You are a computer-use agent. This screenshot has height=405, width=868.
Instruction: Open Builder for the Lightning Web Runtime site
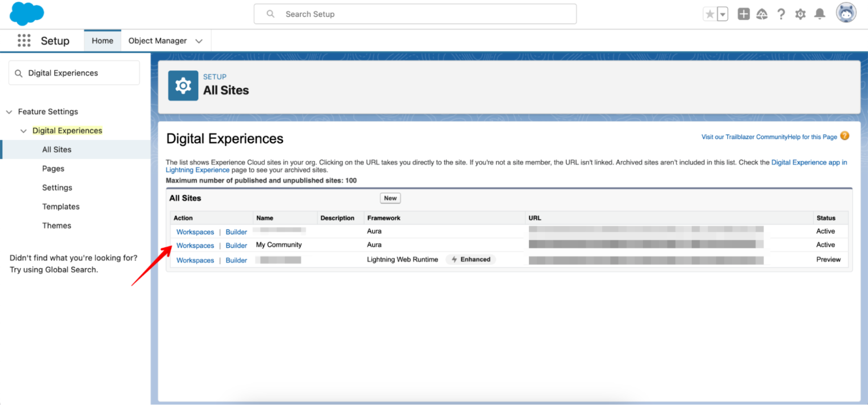click(236, 260)
